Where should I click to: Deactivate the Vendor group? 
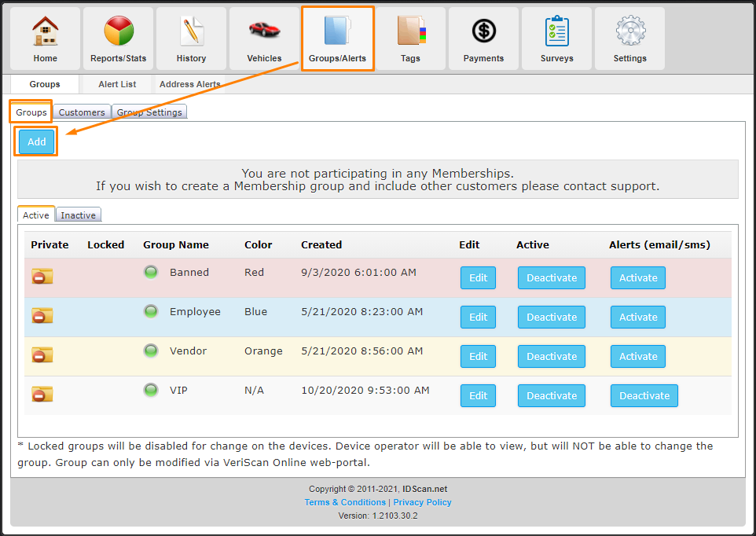(x=552, y=356)
